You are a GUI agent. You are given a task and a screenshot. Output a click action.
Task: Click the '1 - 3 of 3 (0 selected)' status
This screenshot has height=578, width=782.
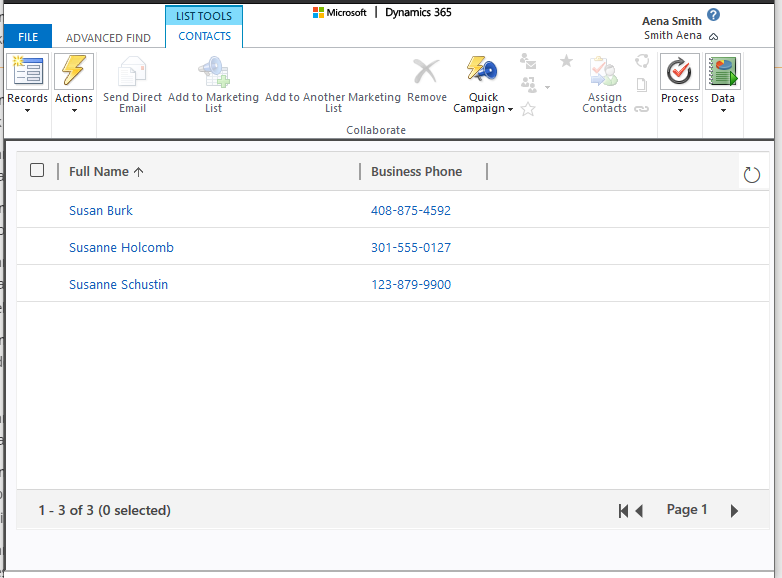(x=105, y=510)
